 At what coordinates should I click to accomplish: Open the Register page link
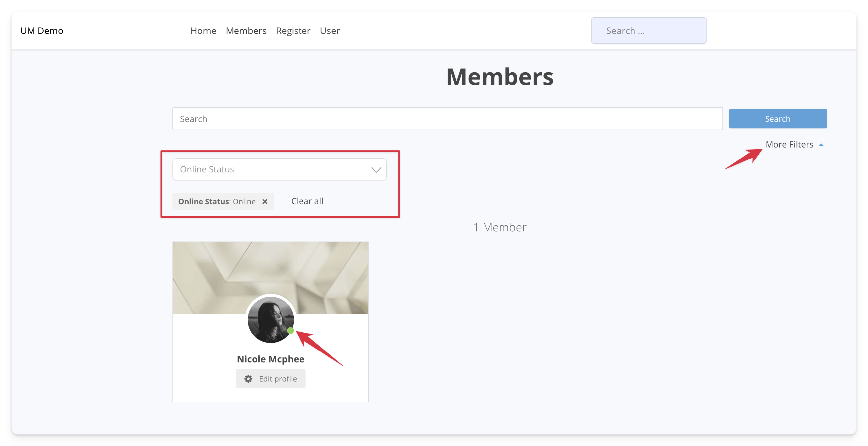click(293, 31)
